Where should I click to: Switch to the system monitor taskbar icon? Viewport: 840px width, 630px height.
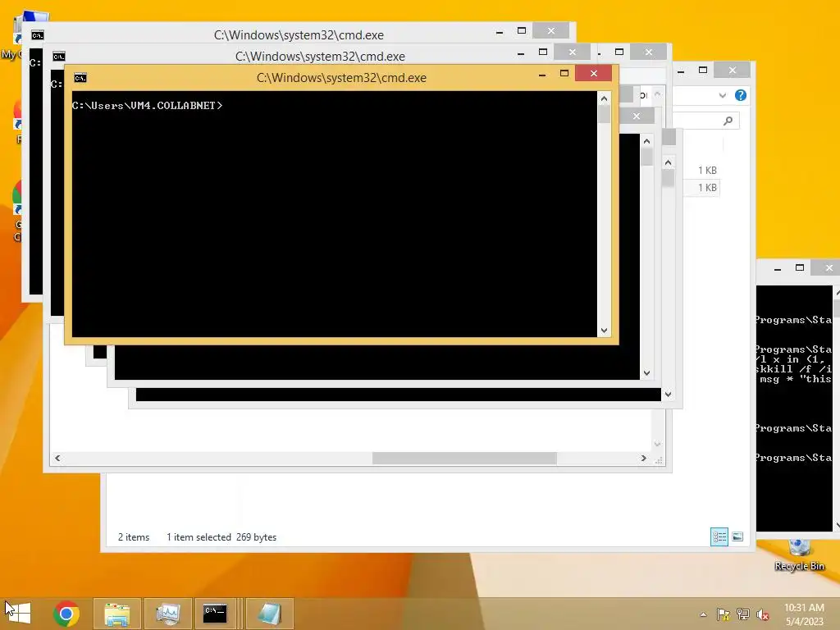167,614
